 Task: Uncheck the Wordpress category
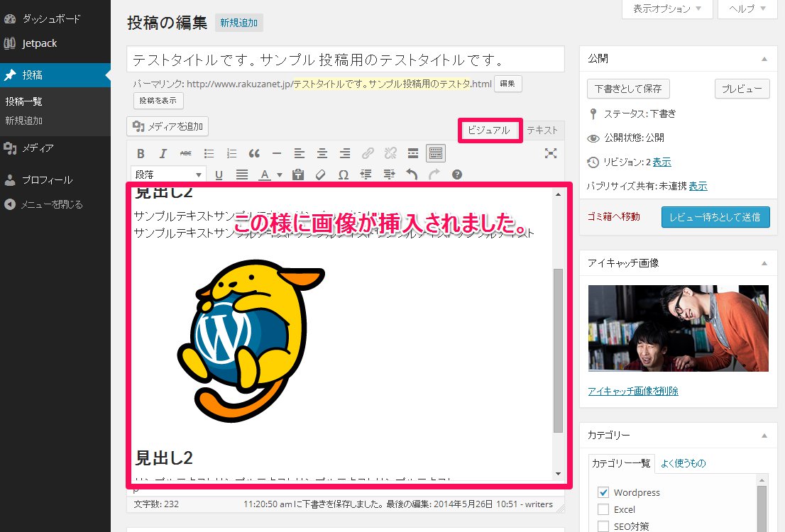point(603,492)
